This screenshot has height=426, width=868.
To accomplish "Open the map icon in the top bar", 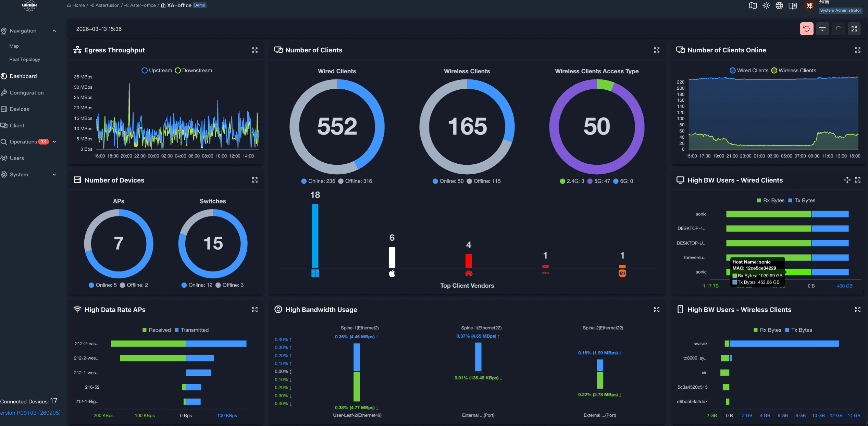I will pyautogui.click(x=753, y=5).
